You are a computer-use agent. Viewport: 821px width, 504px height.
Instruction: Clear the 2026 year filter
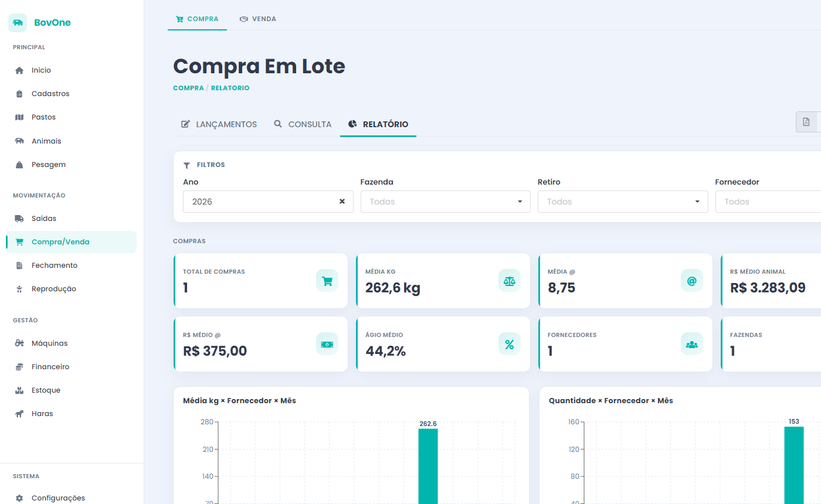342,202
